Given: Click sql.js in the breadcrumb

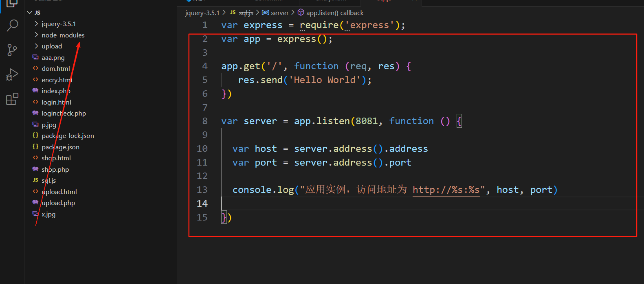Looking at the screenshot, I should pyautogui.click(x=246, y=13).
